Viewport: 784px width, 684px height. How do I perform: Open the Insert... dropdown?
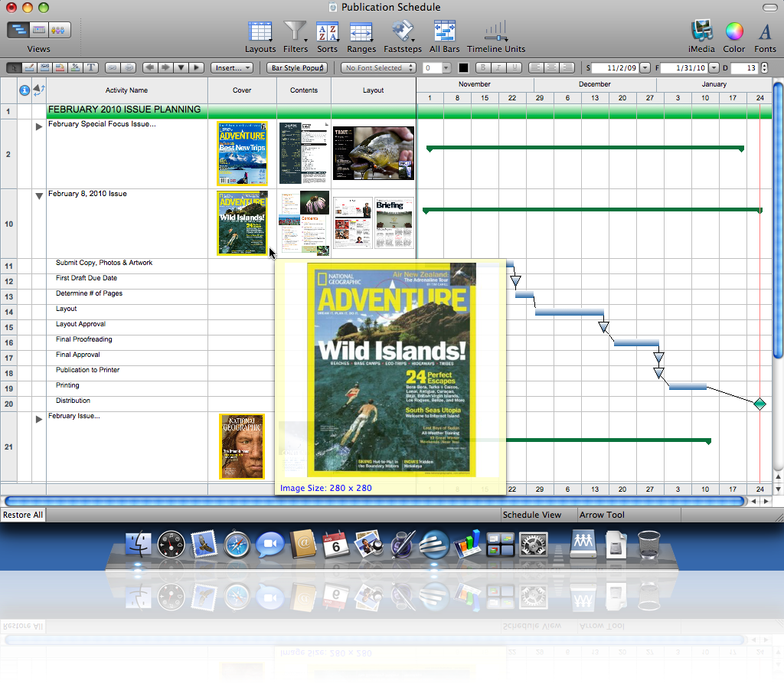point(231,67)
